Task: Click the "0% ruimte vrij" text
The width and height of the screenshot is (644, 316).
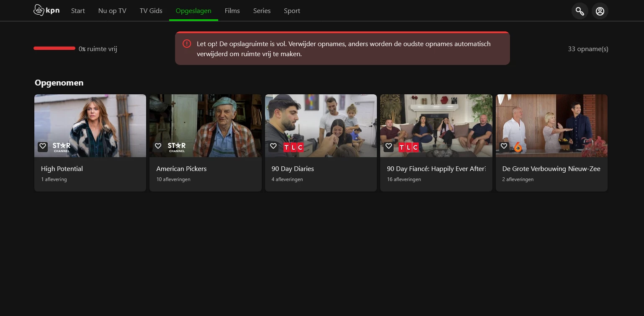Action: point(98,49)
